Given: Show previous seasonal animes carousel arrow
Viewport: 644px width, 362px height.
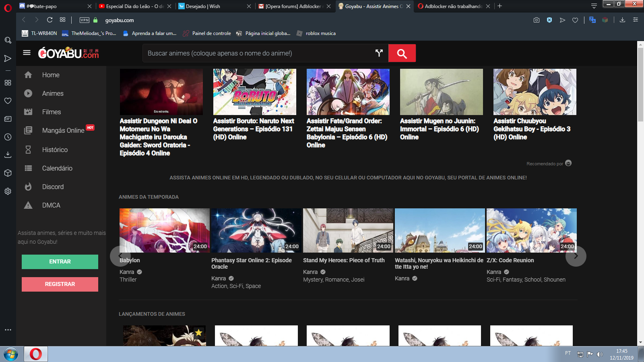Looking at the screenshot, I should pyautogui.click(x=120, y=256).
